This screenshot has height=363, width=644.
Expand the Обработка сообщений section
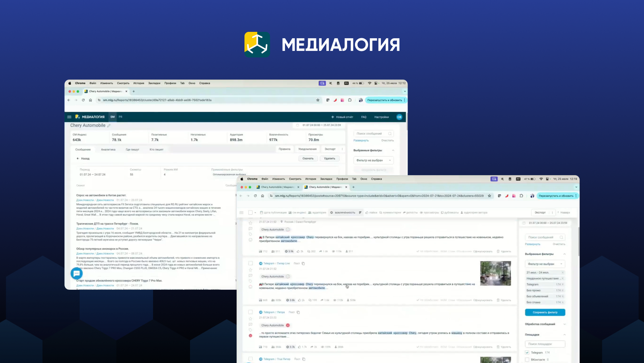[564, 324]
